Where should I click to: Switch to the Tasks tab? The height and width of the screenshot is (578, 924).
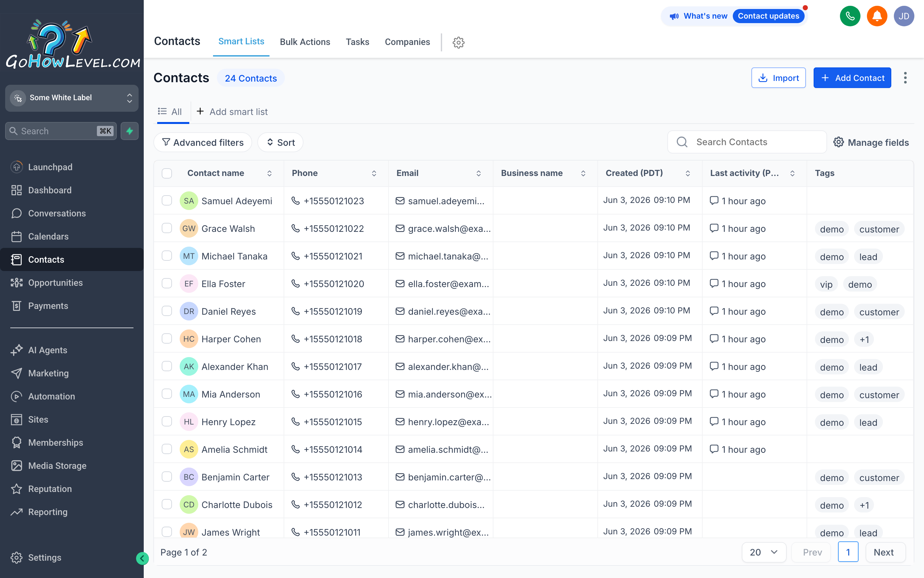point(357,42)
